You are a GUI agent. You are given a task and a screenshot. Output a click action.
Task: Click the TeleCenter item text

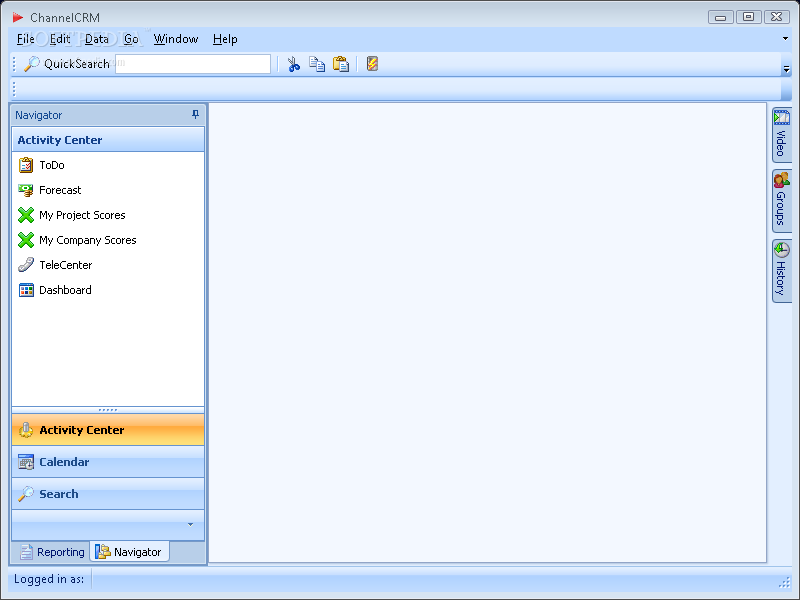coord(66,265)
